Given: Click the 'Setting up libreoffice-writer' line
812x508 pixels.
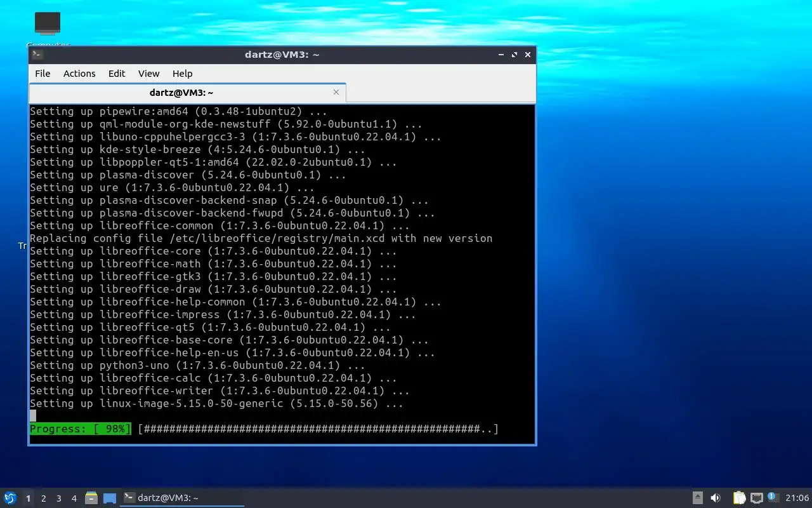Looking at the screenshot, I should 219,391.
